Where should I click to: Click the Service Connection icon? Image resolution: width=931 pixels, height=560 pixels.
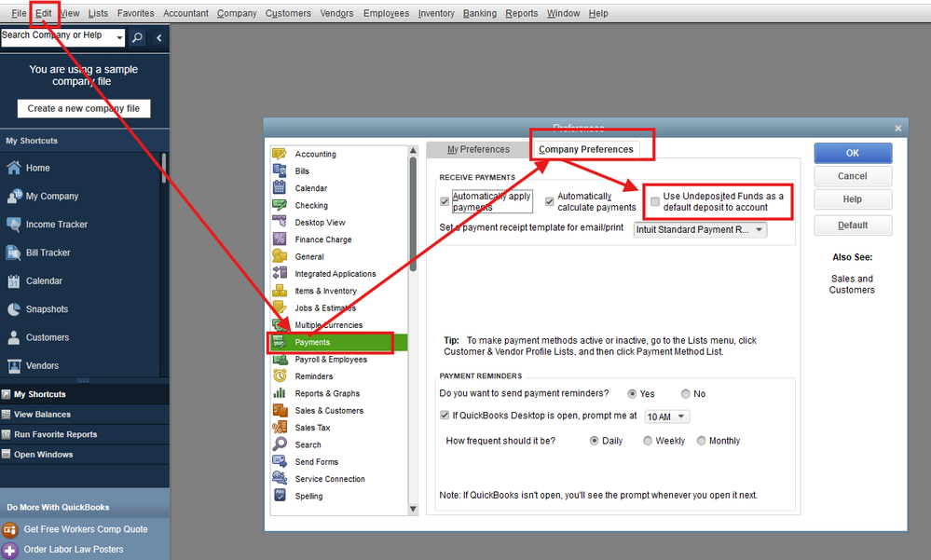click(x=279, y=479)
